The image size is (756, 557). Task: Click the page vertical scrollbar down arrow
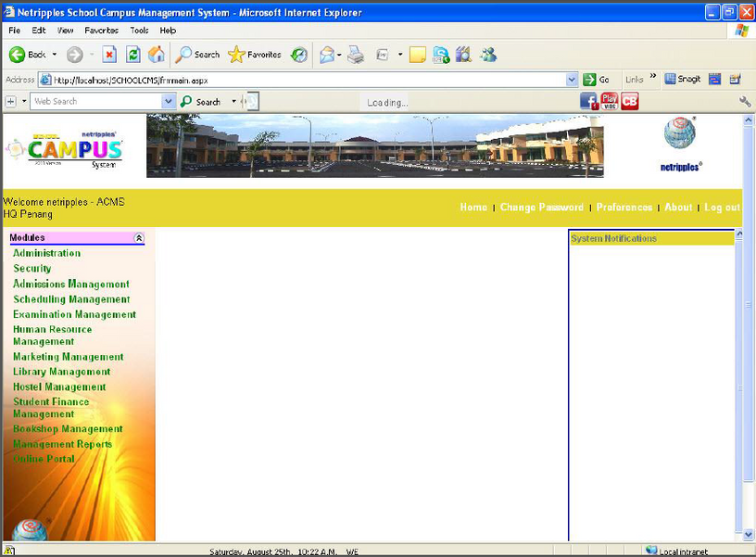748,535
